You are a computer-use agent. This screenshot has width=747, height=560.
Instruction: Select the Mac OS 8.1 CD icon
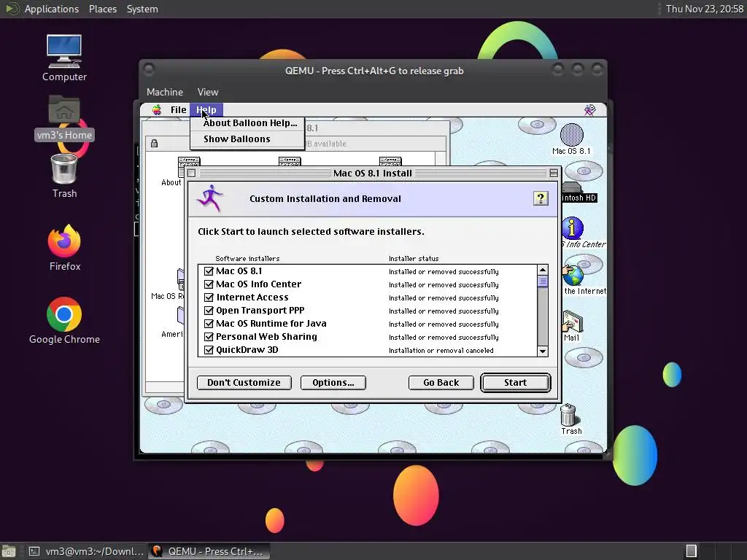point(572,135)
